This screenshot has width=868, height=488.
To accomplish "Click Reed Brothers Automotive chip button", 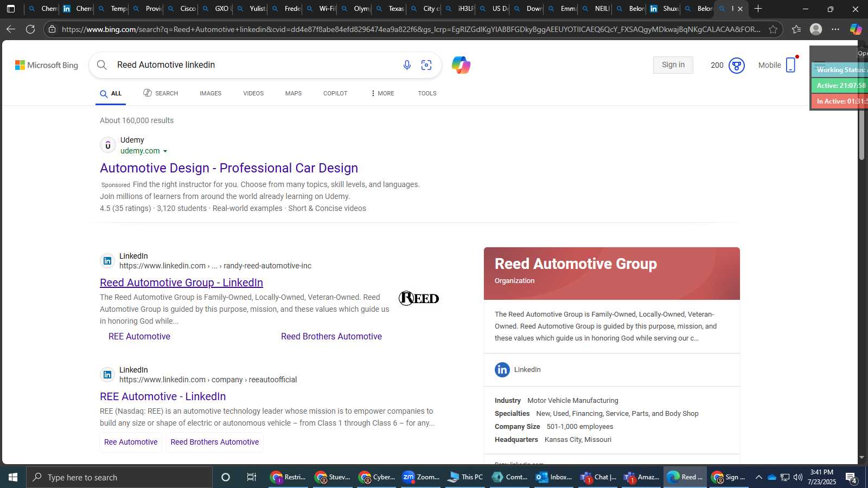I will click(215, 442).
